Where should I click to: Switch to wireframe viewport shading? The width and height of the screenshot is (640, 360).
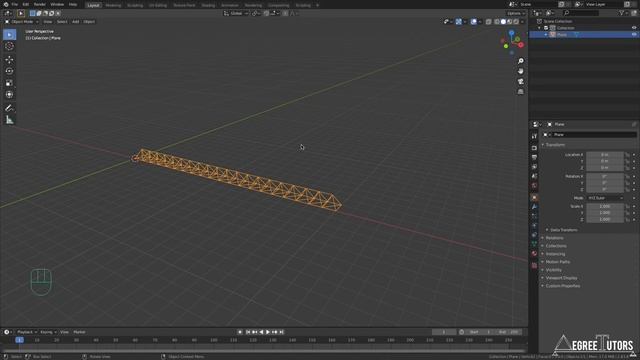(497, 22)
